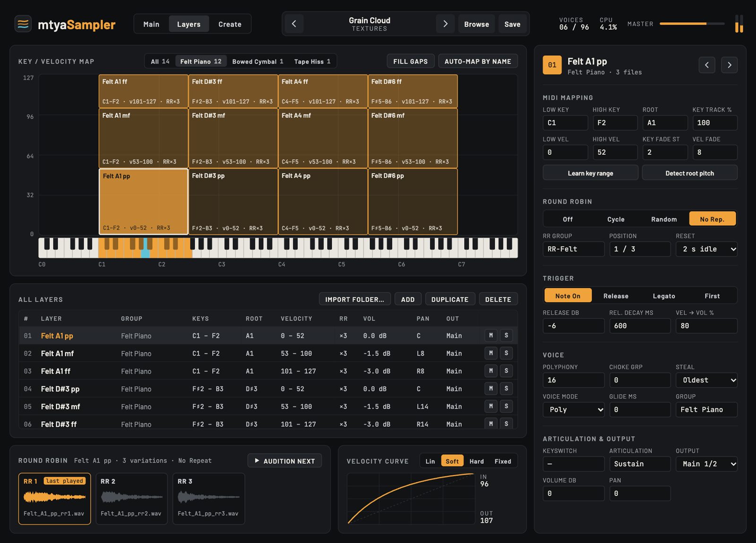Open the voice Steal dropdown

(x=706, y=380)
